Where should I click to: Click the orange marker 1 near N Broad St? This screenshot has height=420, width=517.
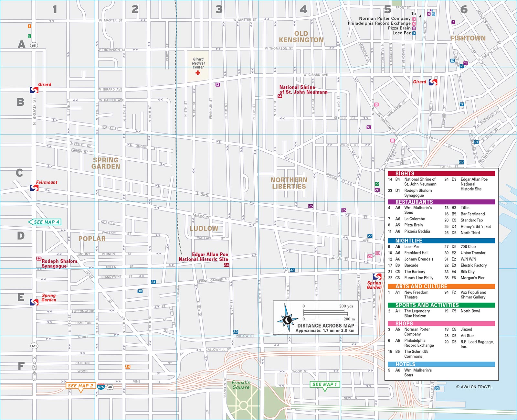(x=29, y=26)
